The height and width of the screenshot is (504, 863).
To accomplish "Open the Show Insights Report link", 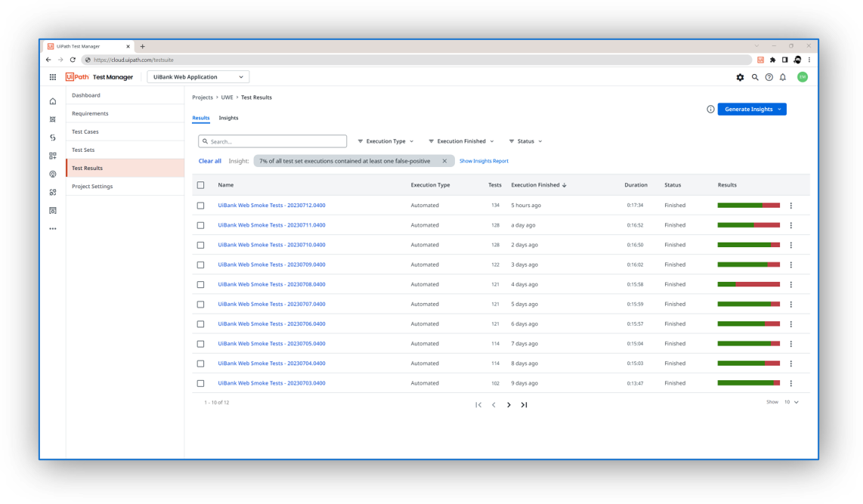I will (x=484, y=161).
